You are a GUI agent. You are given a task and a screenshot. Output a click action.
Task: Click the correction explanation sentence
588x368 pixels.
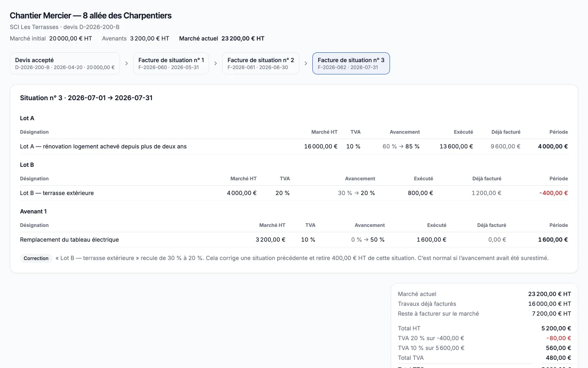pos(302,258)
